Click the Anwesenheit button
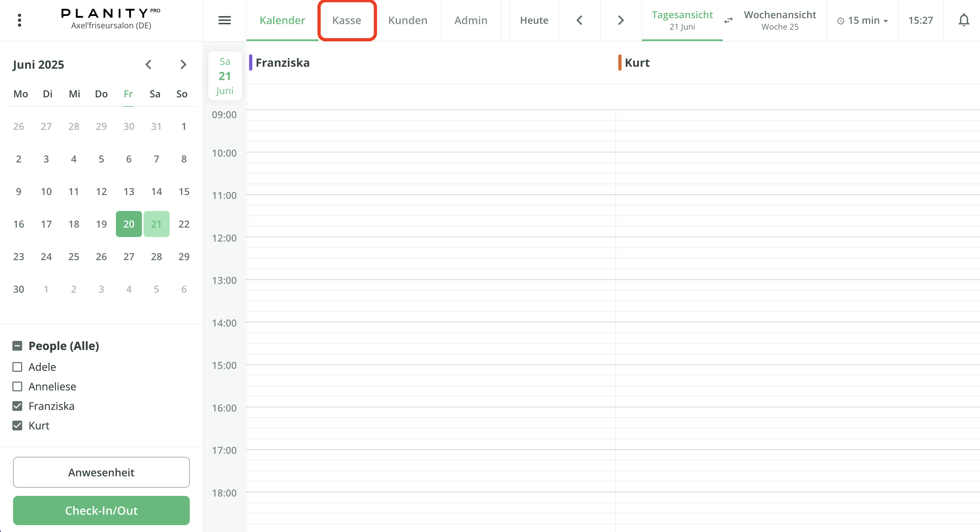 (101, 472)
